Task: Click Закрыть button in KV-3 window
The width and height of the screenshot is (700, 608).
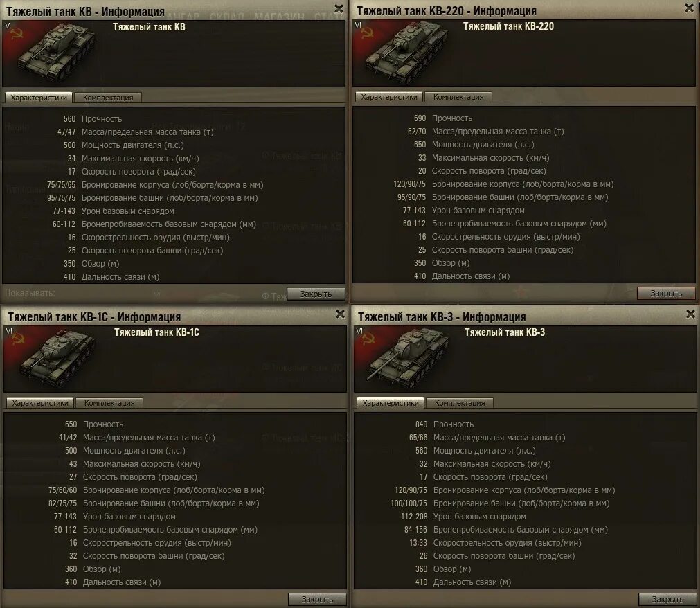Action: point(667,599)
